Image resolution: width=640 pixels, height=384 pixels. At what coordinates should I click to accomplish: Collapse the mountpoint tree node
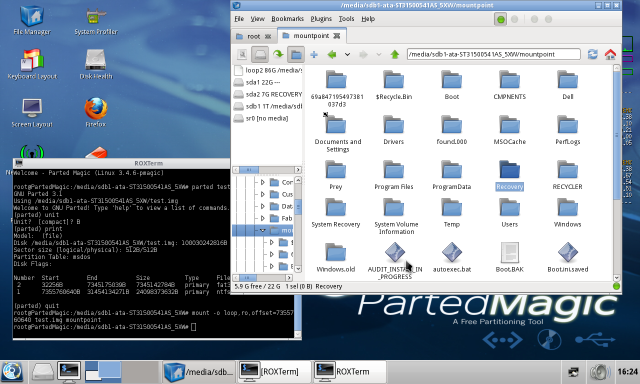(262, 231)
